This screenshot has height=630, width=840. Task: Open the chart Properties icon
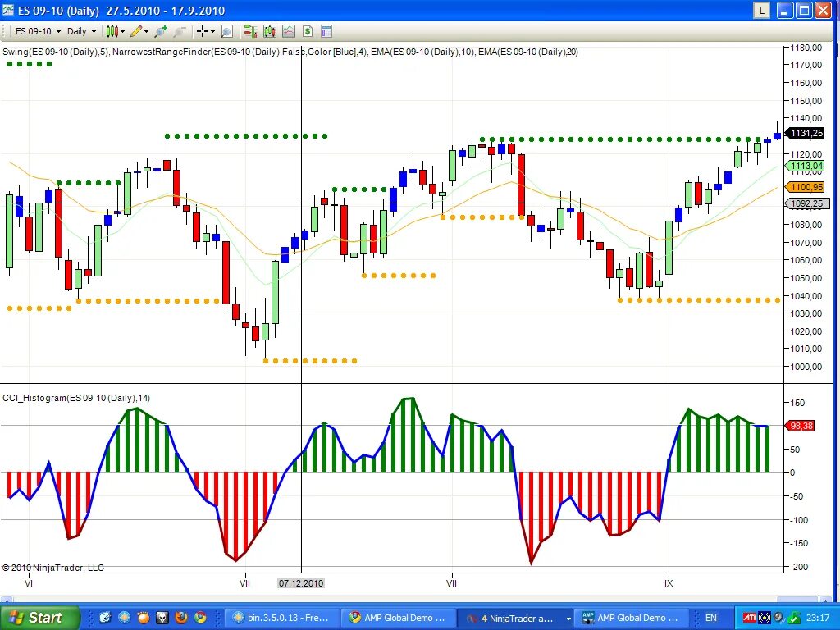(x=326, y=32)
